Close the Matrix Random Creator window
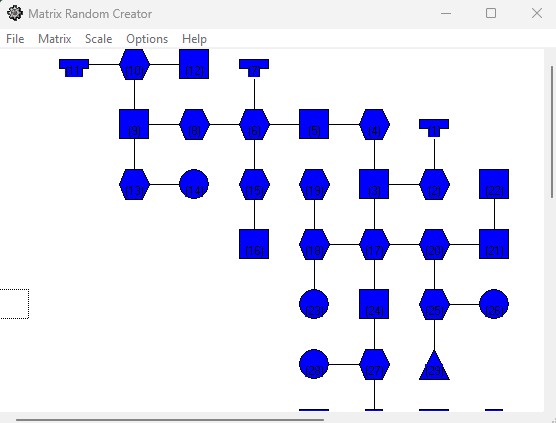Viewport: 556px width, 423px height. [537, 13]
